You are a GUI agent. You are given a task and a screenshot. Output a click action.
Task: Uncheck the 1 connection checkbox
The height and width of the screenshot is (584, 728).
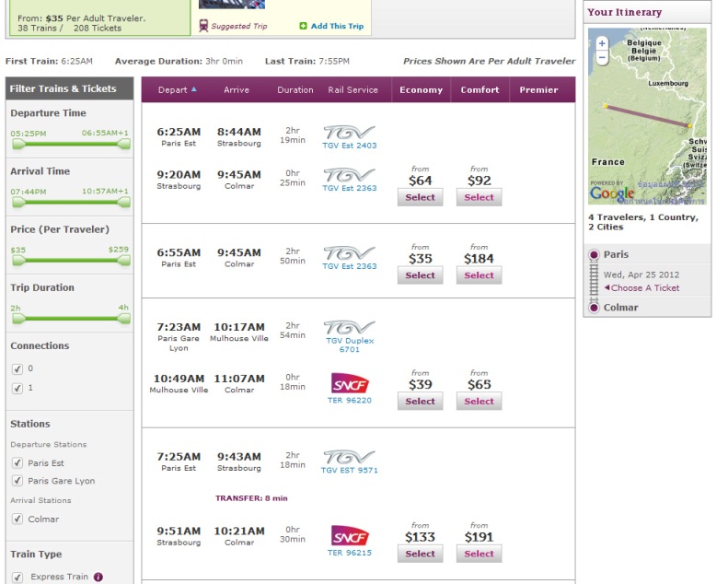[x=17, y=389]
